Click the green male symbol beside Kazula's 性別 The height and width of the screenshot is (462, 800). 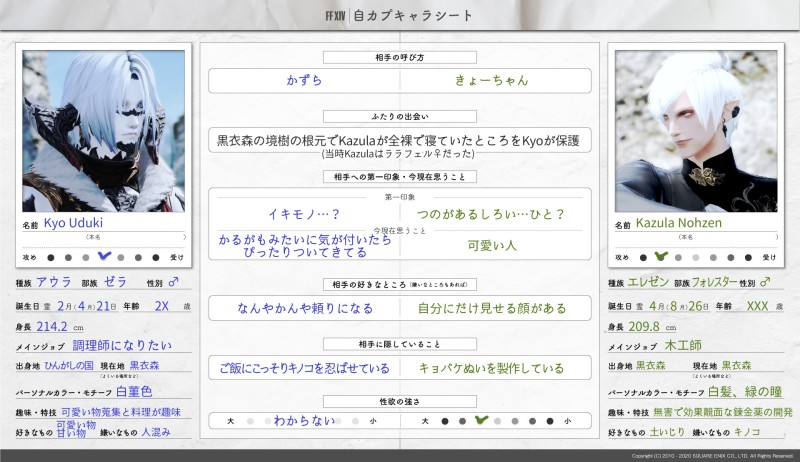[765, 281]
